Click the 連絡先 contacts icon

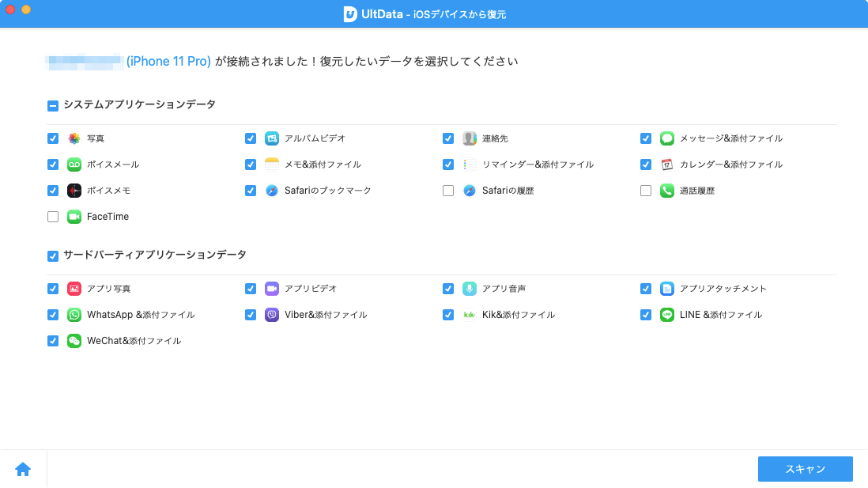pyautogui.click(x=470, y=138)
